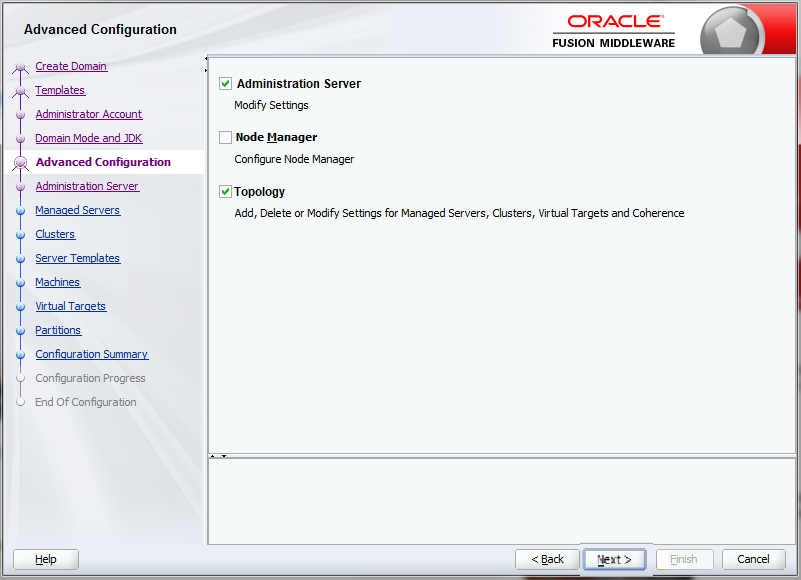Click the Server Templates step bullet
The height and width of the screenshot is (580, 801).
click(x=20, y=259)
